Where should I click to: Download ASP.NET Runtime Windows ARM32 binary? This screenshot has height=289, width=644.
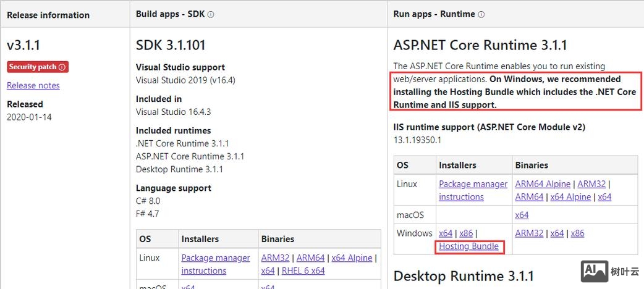pos(530,233)
